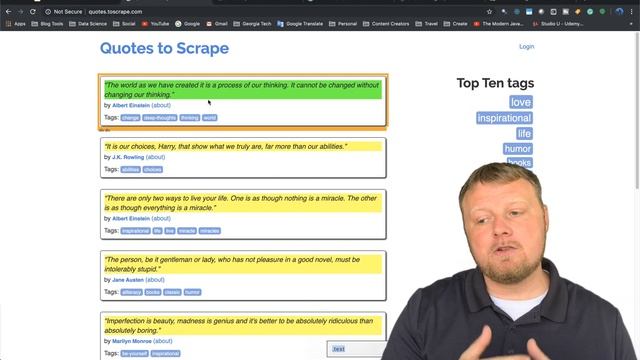This screenshot has height=360, width=640.
Task: Open The Modern Java bookmark
Action: coord(498,24)
